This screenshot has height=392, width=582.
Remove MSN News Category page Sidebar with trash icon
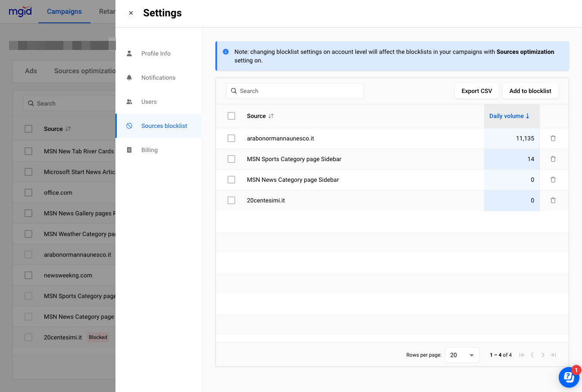coord(553,180)
